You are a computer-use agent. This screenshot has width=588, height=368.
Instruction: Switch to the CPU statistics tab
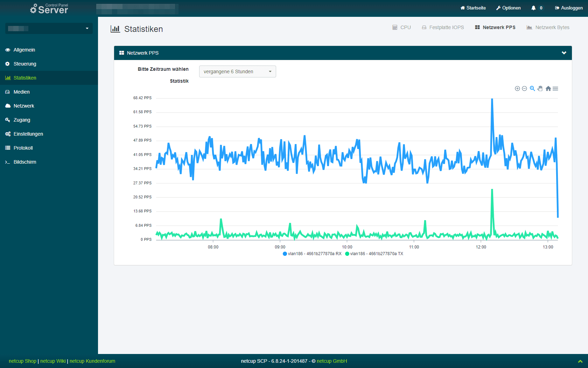(402, 27)
